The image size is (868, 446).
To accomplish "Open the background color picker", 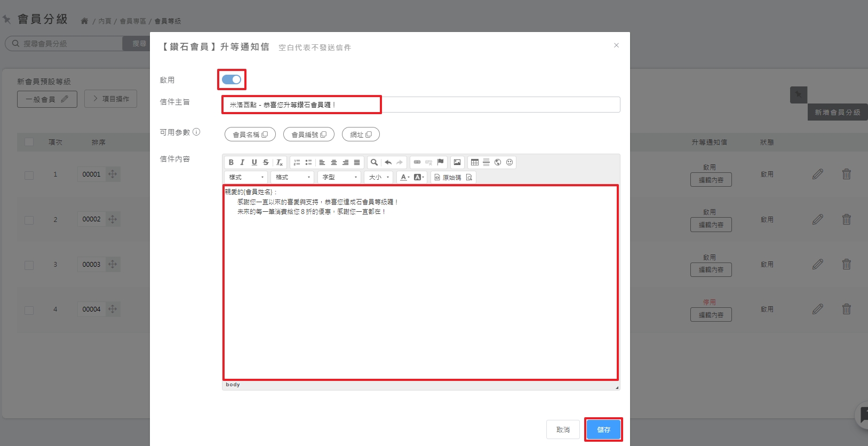I will 419,177.
